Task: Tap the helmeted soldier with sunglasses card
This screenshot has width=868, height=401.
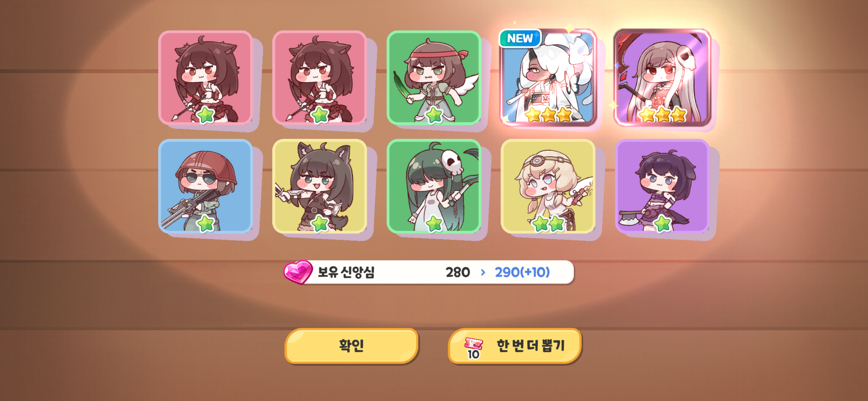Action: click(206, 186)
